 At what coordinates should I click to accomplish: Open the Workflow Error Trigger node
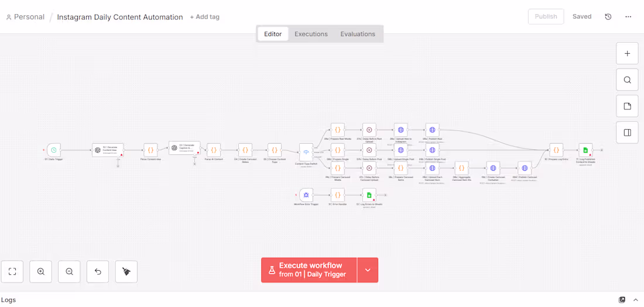306,195
